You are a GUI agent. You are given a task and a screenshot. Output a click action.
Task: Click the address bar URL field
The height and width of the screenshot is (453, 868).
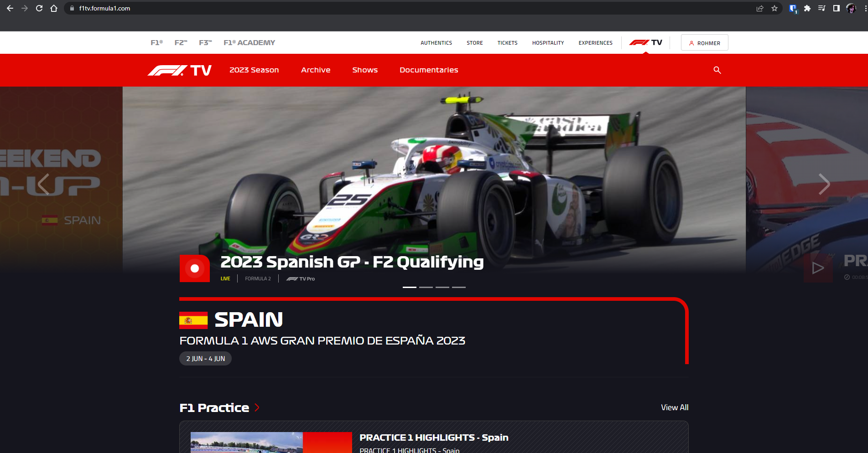(x=411, y=8)
